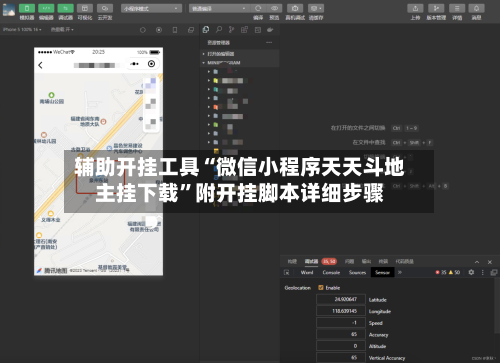Toggle the debugger (调试器) panel button
The width and height of the screenshot is (500, 363).
[66, 8]
